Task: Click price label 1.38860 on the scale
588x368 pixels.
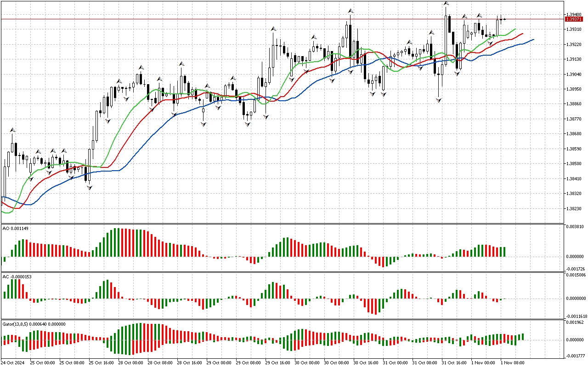Action: coord(575,104)
